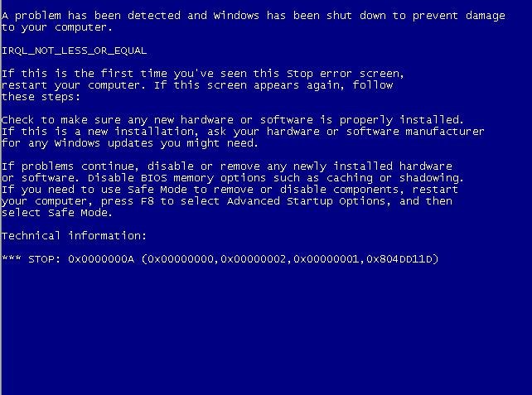Click the last parameter 0x804DD11D
The height and width of the screenshot is (395, 532).
click(399, 259)
